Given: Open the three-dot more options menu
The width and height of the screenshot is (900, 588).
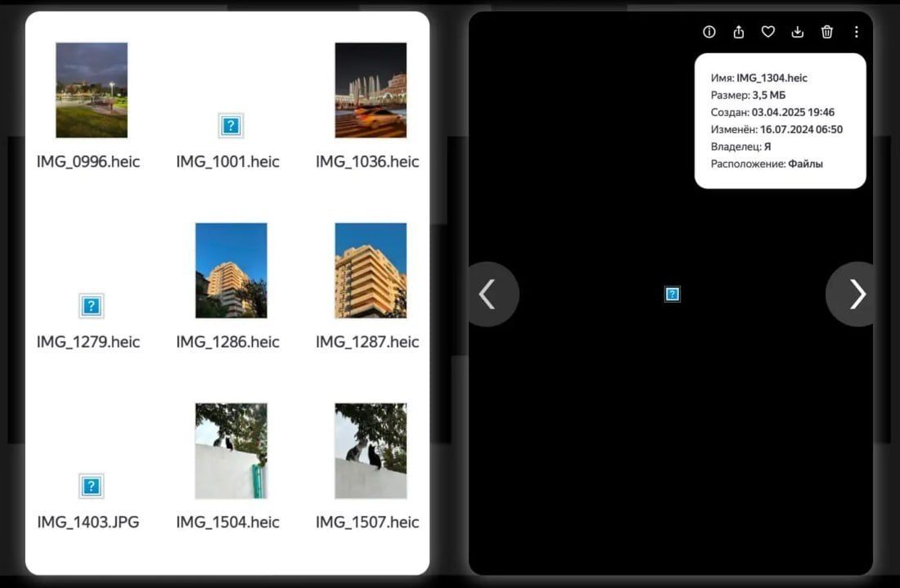Looking at the screenshot, I should (x=856, y=32).
